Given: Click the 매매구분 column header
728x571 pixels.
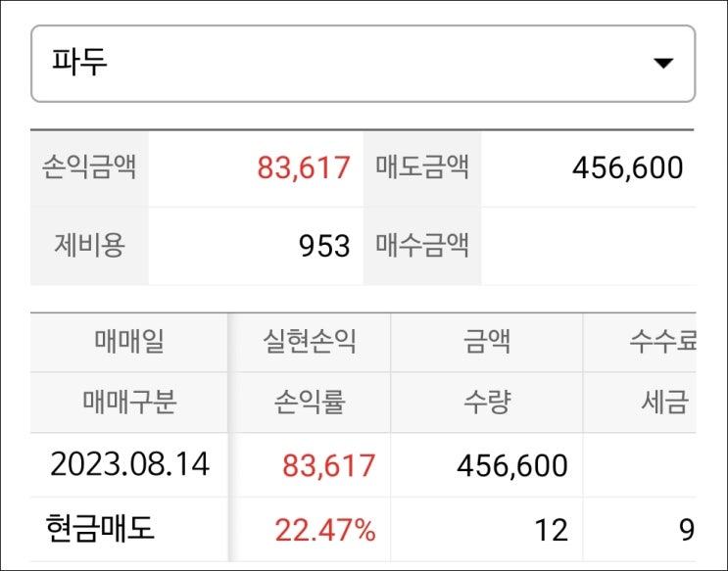Looking at the screenshot, I should [x=129, y=402].
